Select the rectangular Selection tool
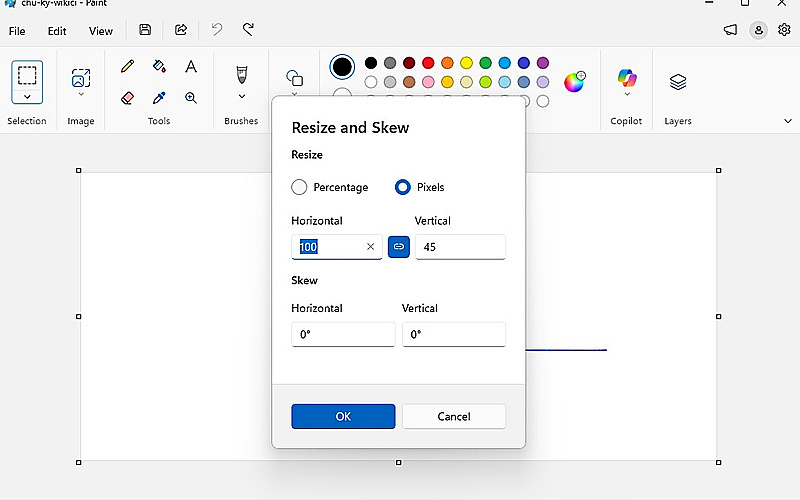The width and height of the screenshot is (800, 500). 27,75
